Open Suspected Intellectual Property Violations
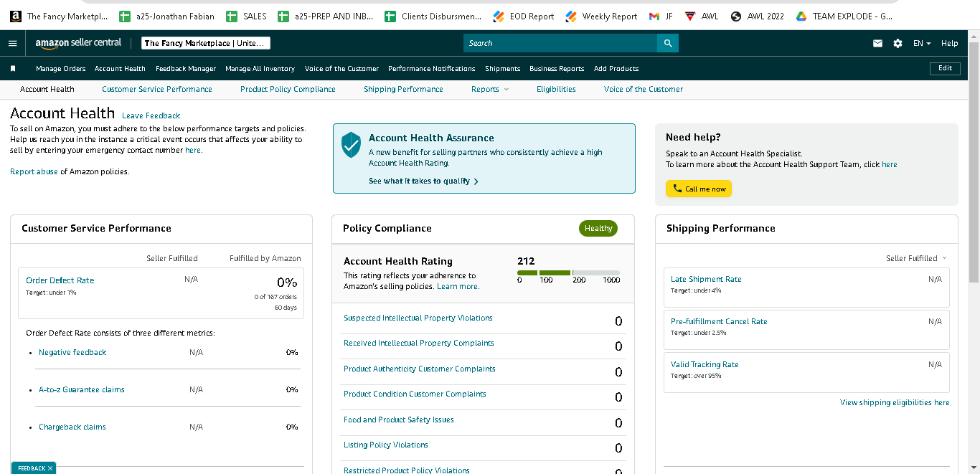The width and height of the screenshot is (980, 474). coord(418,318)
